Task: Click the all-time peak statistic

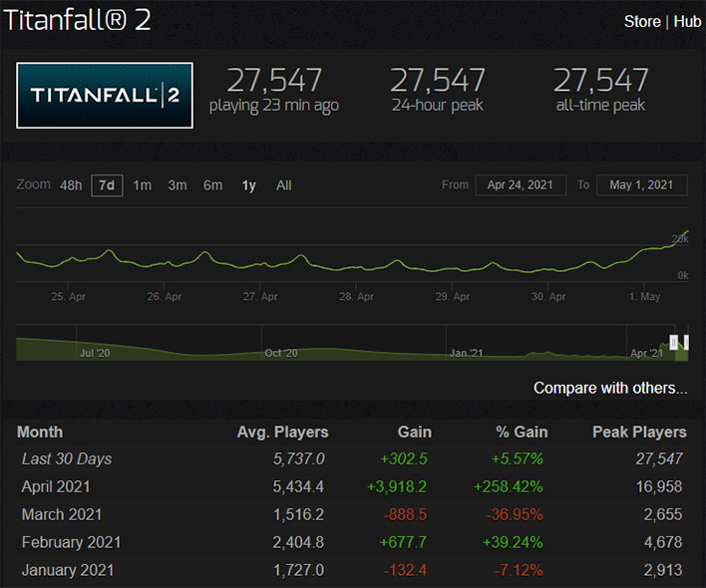Action: click(x=600, y=89)
